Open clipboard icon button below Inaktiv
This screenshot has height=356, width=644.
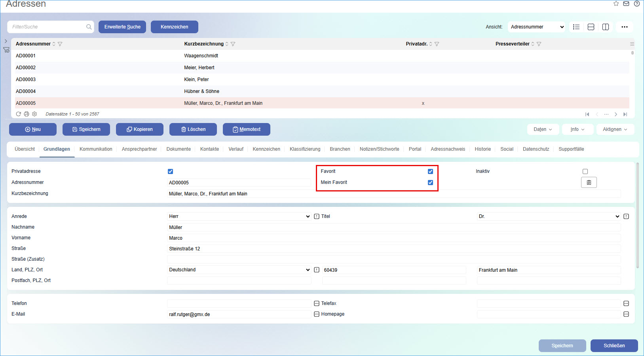point(589,182)
